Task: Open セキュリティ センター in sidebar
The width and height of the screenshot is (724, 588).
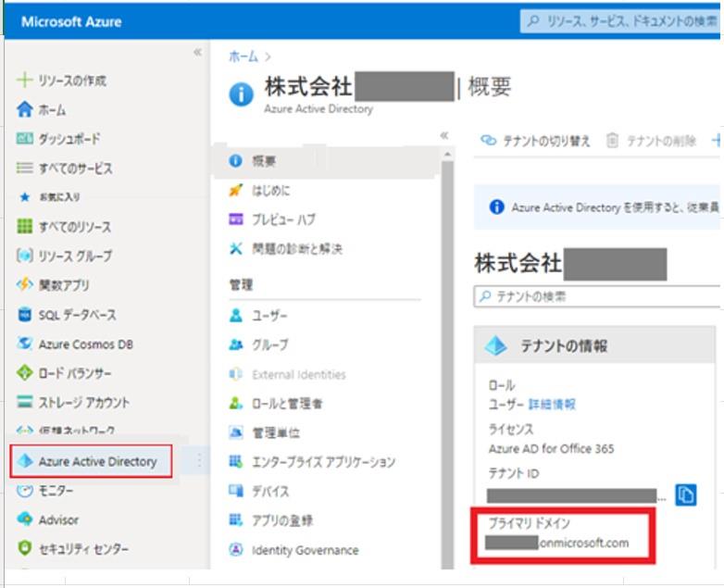Action: click(72, 549)
